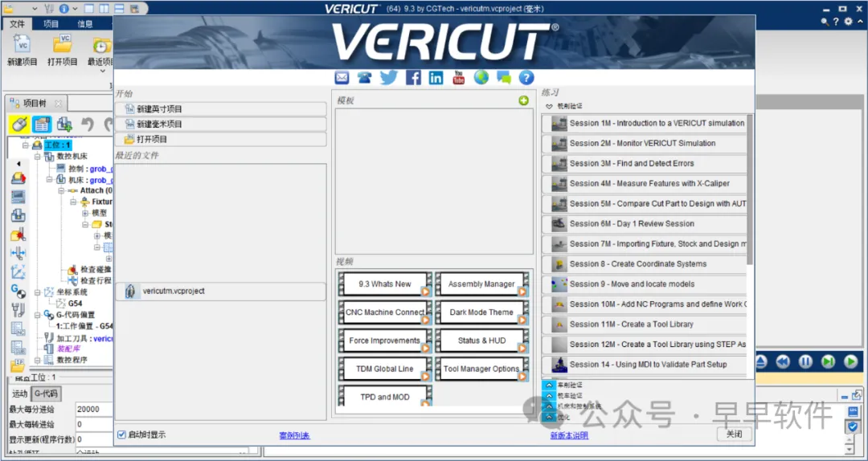Open Session 8 - Create Coordinate Systems

[x=645, y=264]
